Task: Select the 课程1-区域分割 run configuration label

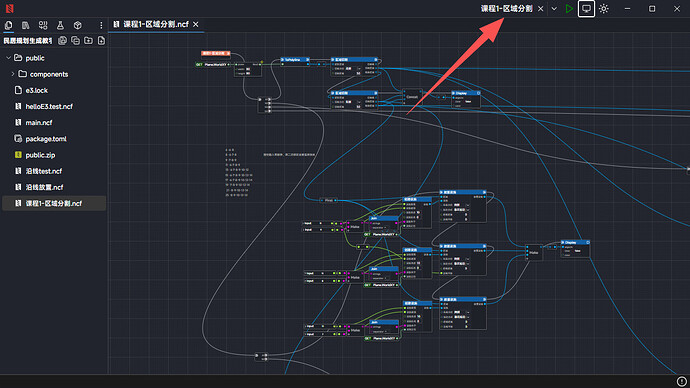Action: click(506, 8)
